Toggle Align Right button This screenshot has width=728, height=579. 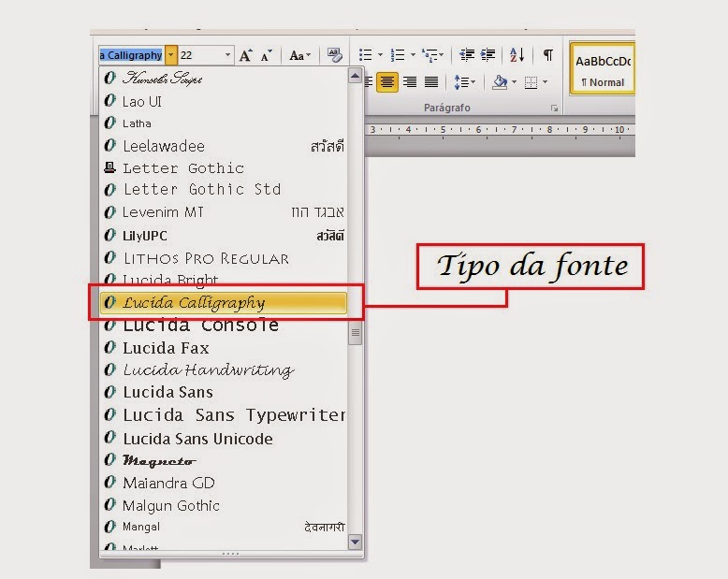[410, 82]
